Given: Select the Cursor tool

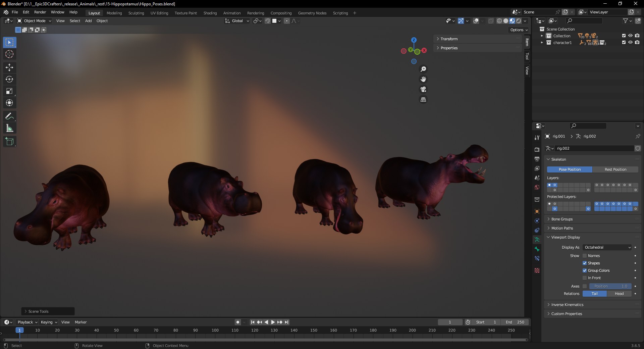Looking at the screenshot, I should (9, 54).
